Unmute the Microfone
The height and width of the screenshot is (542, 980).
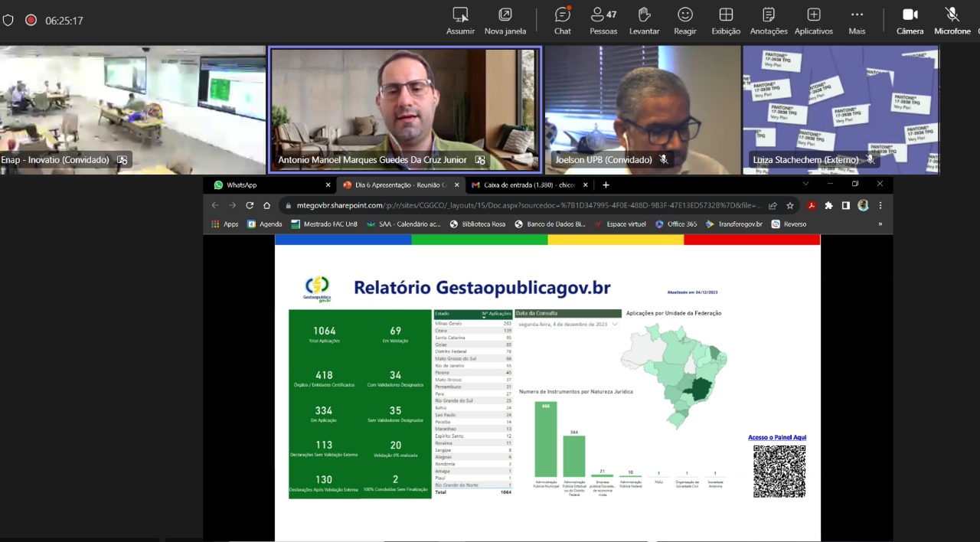pyautogui.click(x=952, y=20)
